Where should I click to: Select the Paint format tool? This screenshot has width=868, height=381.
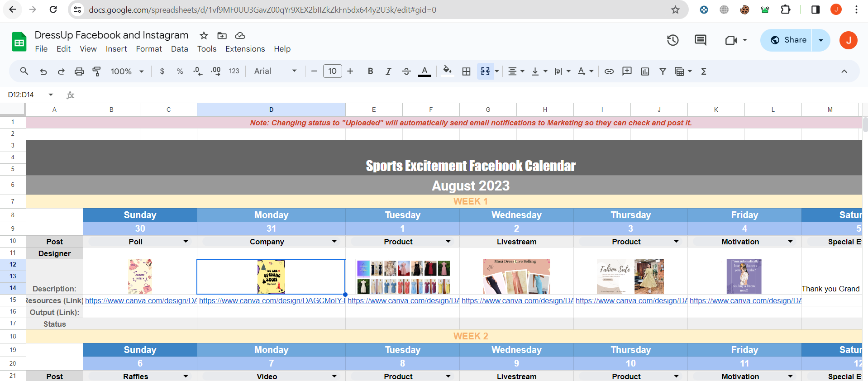click(96, 71)
